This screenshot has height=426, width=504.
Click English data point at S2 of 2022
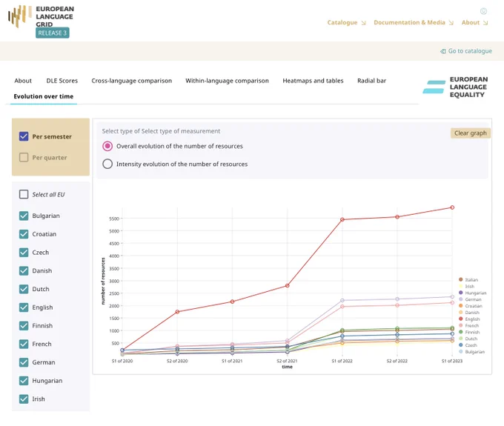pyautogui.click(x=397, y=217)
